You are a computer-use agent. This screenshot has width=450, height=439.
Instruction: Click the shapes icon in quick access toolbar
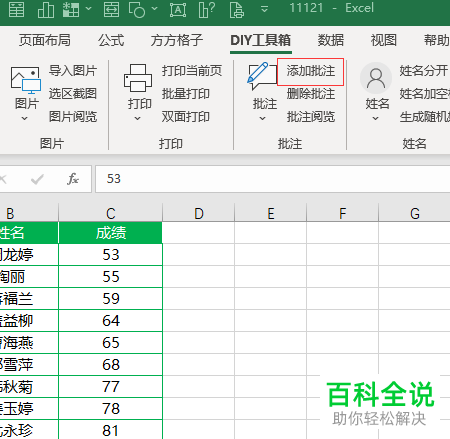coord(137,9)
